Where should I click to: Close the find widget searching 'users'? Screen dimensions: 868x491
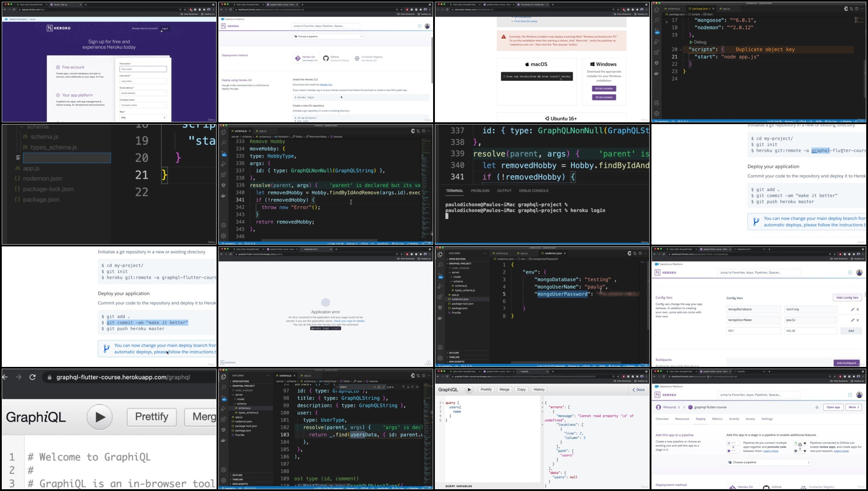[417, 387]
